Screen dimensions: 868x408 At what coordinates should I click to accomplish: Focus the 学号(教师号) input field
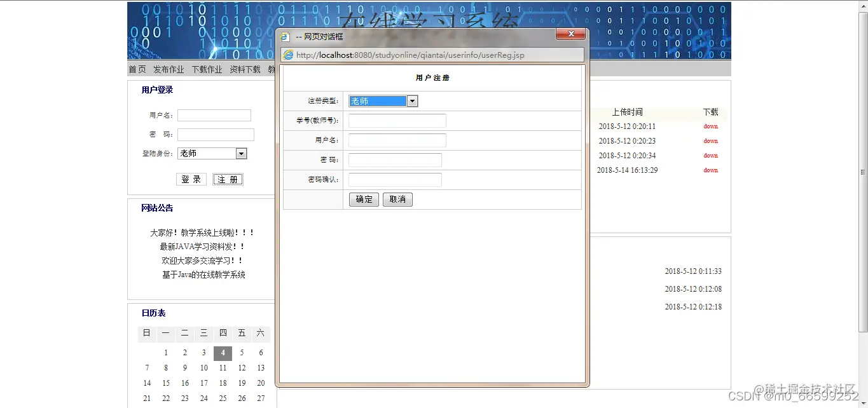(397, 121)
